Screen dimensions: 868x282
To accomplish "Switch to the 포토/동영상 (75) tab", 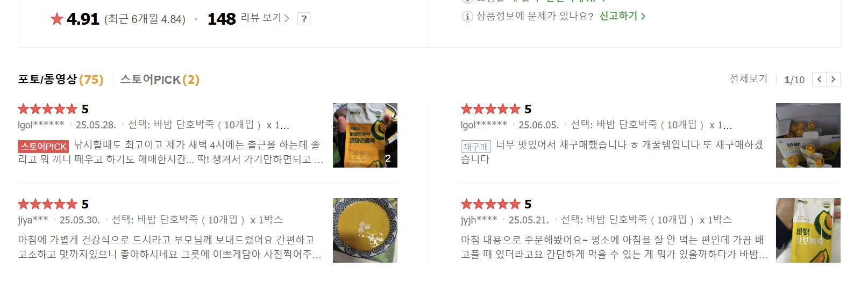I will coord(61,79).
